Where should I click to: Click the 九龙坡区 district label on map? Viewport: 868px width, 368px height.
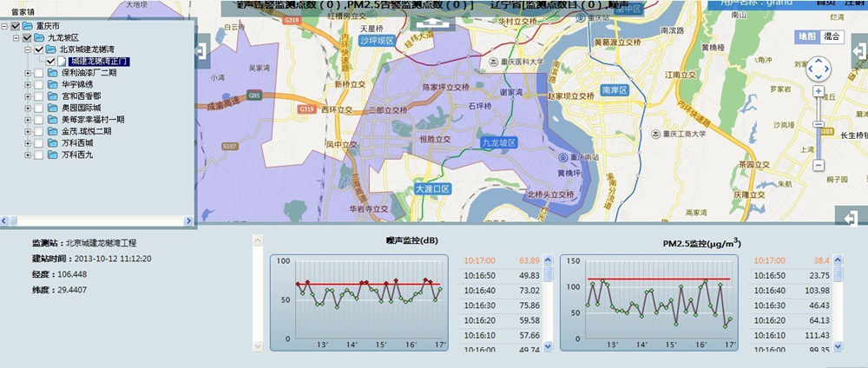coord(499,142)
